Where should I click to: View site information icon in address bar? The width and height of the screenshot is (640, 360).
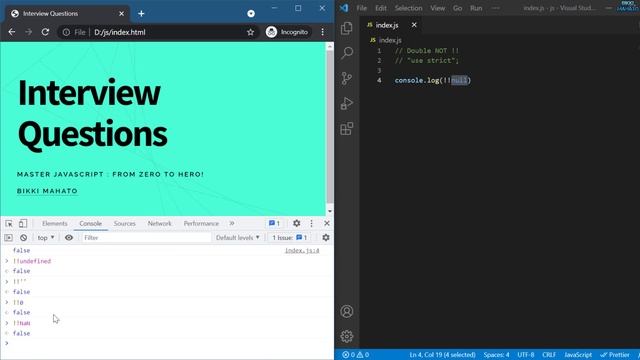point(66,32)
